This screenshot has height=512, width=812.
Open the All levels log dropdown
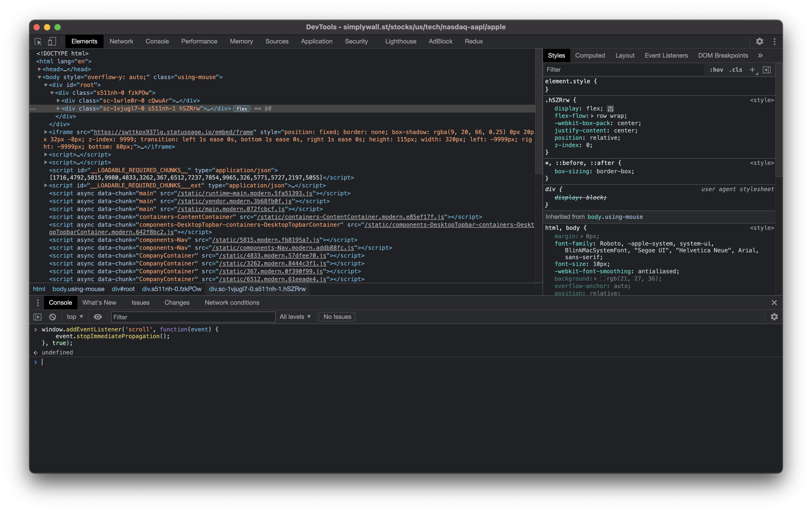pyautogui.click(x=295, y=316)
